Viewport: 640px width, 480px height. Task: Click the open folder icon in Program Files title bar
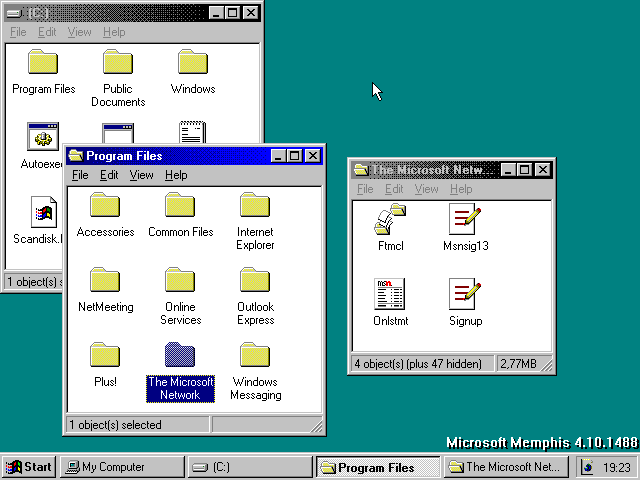(x=76, y=156)
